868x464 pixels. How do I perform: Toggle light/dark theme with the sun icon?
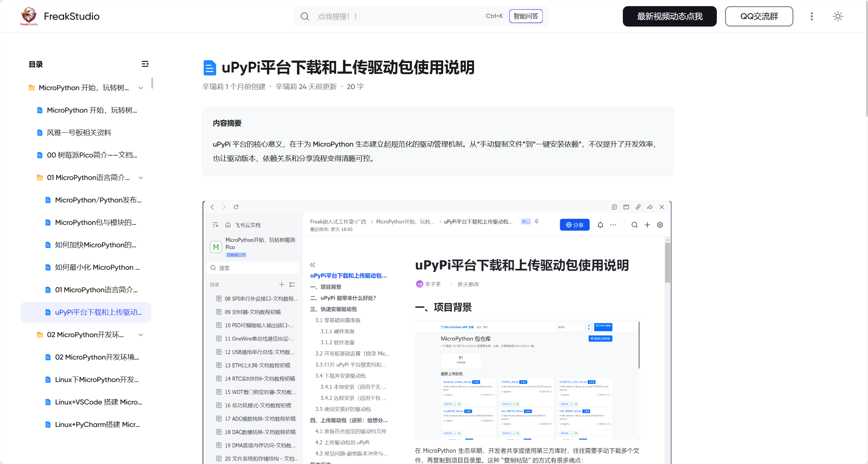[838, 16]
